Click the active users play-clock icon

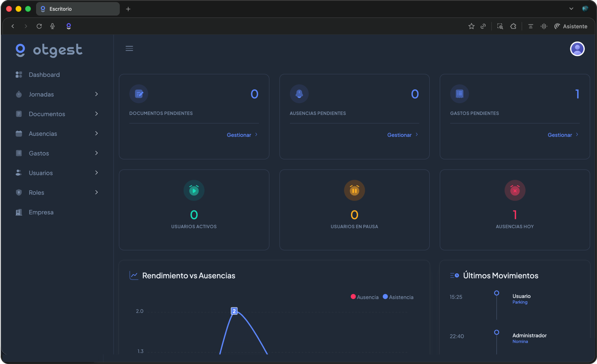click(x=194, y=190)
